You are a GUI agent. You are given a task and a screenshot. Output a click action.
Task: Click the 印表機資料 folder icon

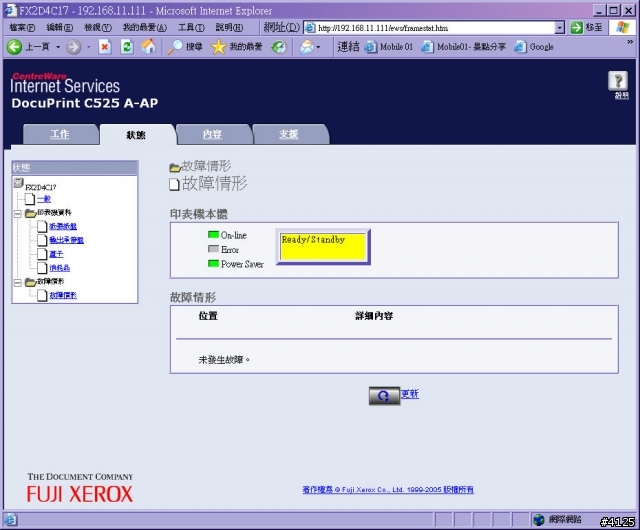[x=30, y=213]
